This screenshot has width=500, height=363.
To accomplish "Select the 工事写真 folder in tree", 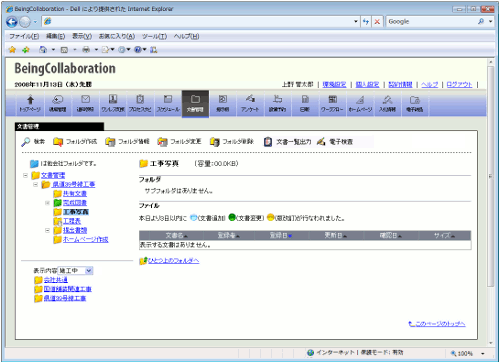I will [x=76, y=212].
